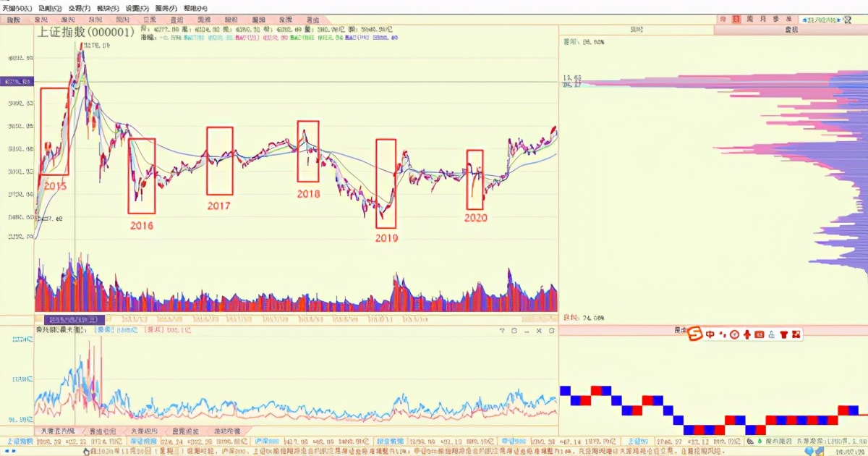The image size is (868, 456).
Task: Select the highlighted red daily (日) period button
Action: pos(736,20)
